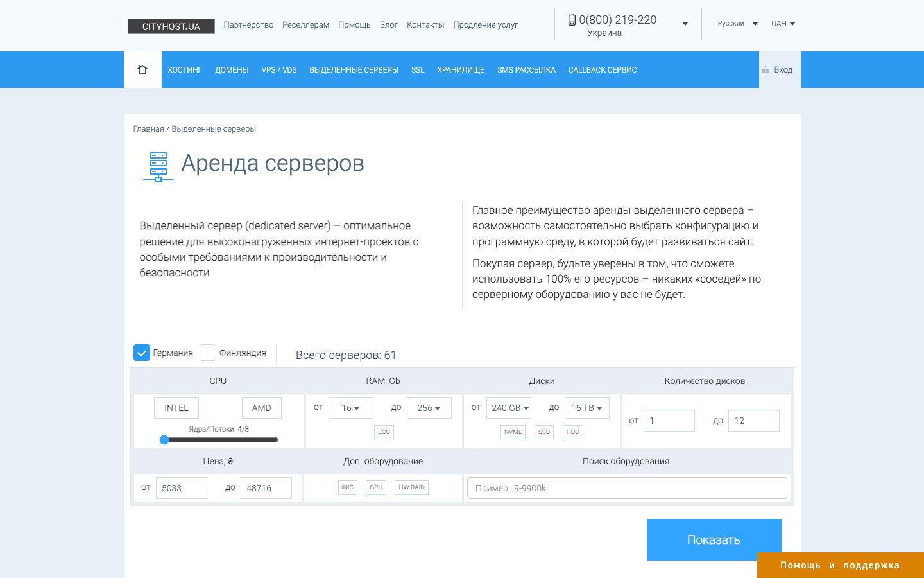
Task: Open the disk maximum 16 TB dropdown
Action: click(587, 408)
